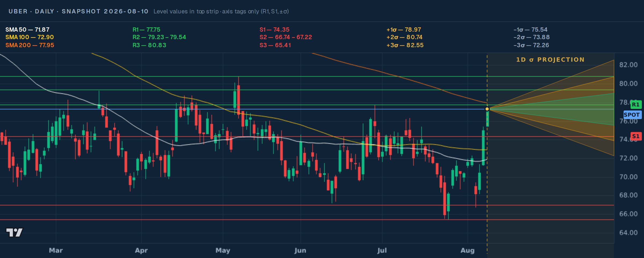644x258 pixels.
Task: Click the TradingView logo icon
Action: click(x=14, y=232)
